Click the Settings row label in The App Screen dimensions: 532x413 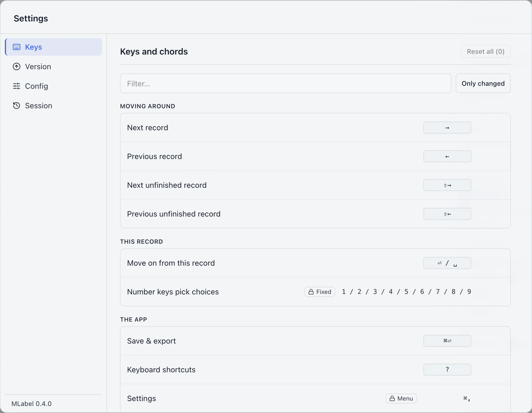[141, 398]
